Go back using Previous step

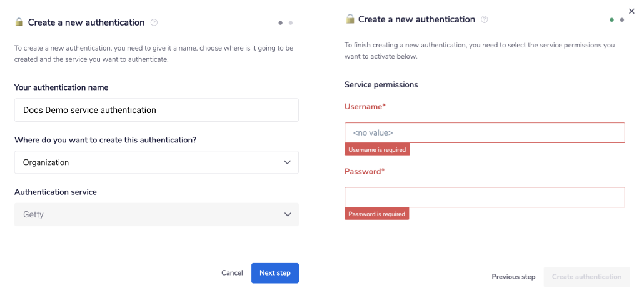pyautogui.click(x=513, y=277)
